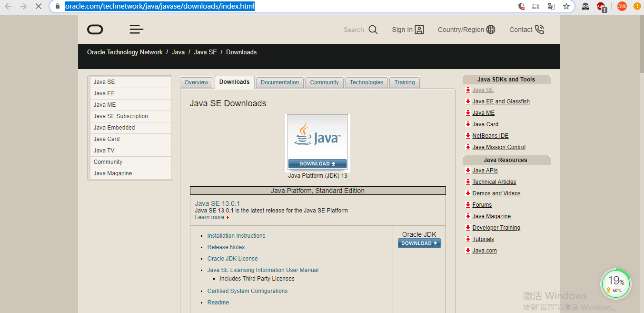The height and width of the screenshot is (313, 644).
Task: Stop page loading with X button
Action: click(x=39, y=7)
